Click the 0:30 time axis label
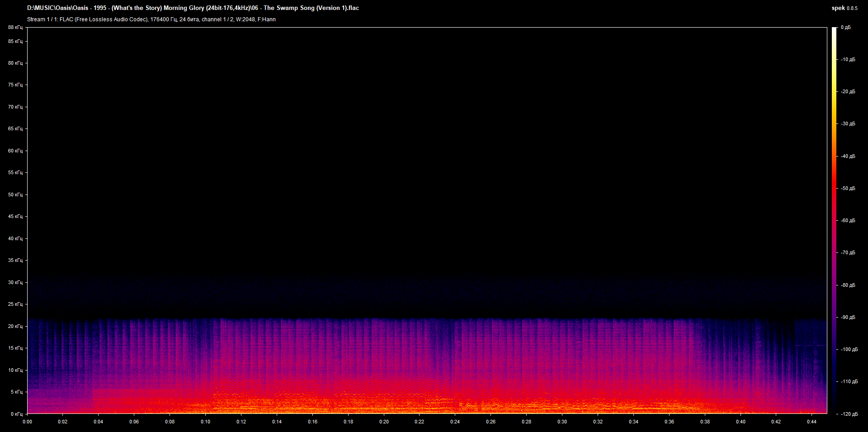Viewport: 868px width, 432px height. [x=562, y=422]
